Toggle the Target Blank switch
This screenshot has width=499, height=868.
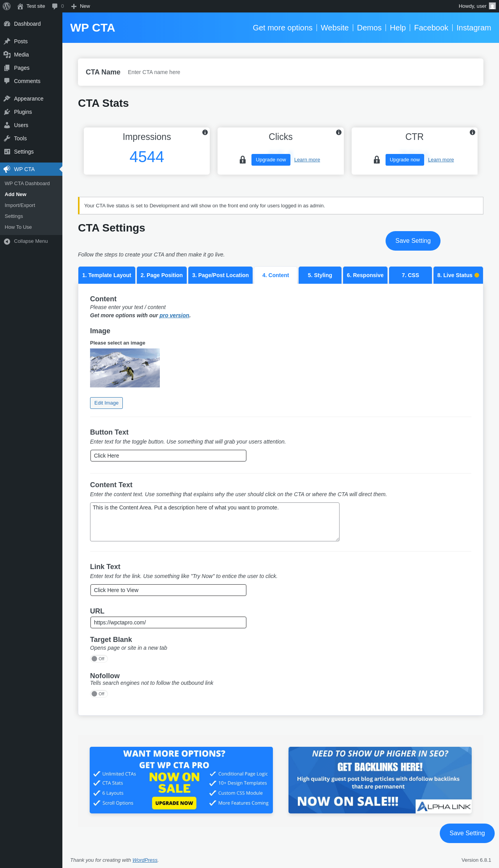point(99,659)
